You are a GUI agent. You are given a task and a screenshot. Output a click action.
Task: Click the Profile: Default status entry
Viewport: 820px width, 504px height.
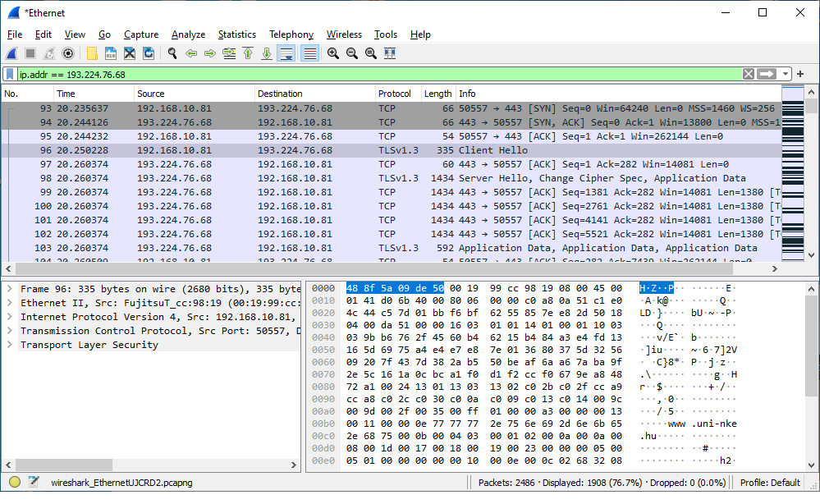coord(770,483)
